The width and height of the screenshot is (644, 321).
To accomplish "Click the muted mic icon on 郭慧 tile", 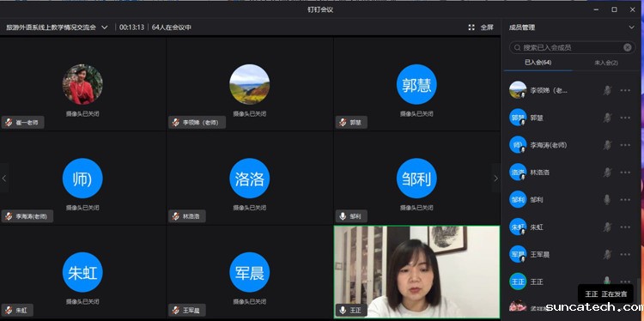I will click(343, 123).
